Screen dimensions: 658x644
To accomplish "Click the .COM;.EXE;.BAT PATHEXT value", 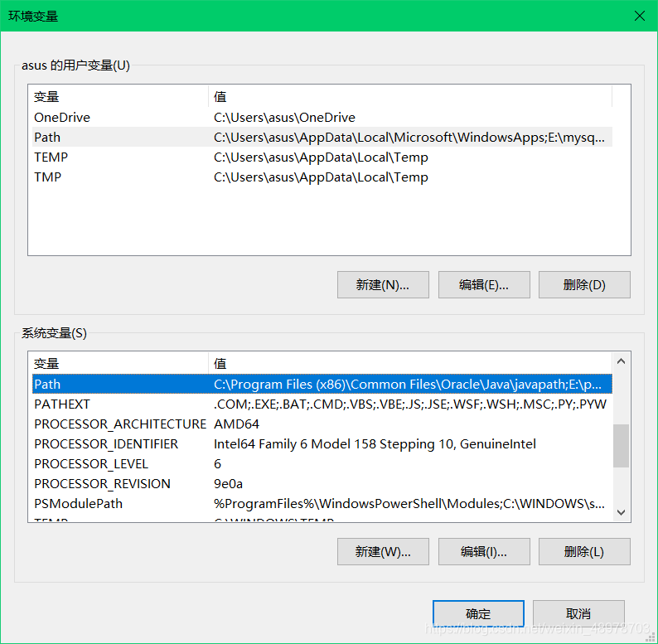I will click(410, 404).
